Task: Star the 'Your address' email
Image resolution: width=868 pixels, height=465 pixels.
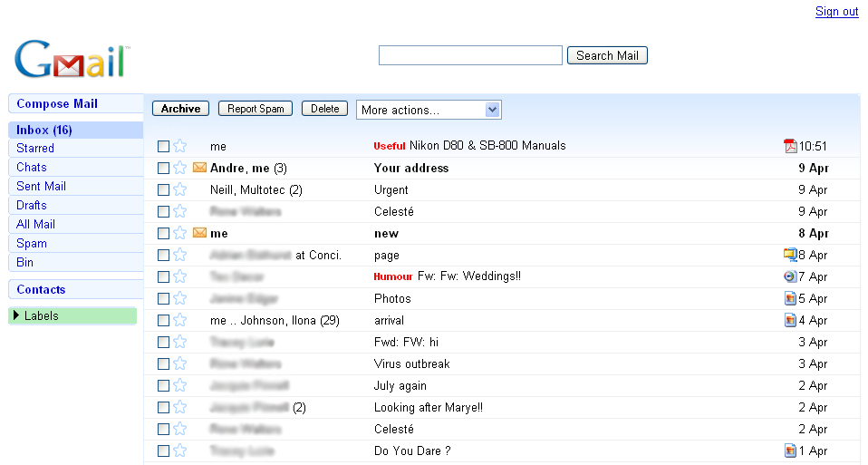Action: (x=180, y=168)
